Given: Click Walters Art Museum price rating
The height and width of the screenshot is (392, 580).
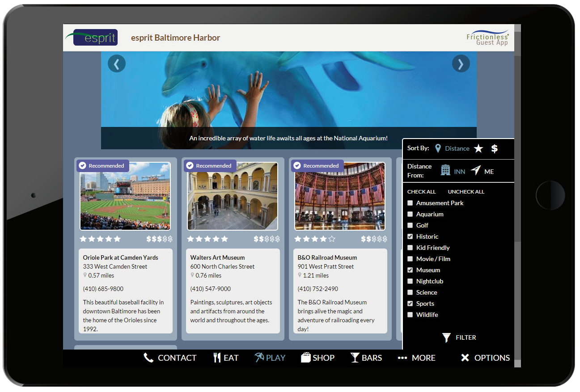Looking at the screenshot, I should click(267, 239).
